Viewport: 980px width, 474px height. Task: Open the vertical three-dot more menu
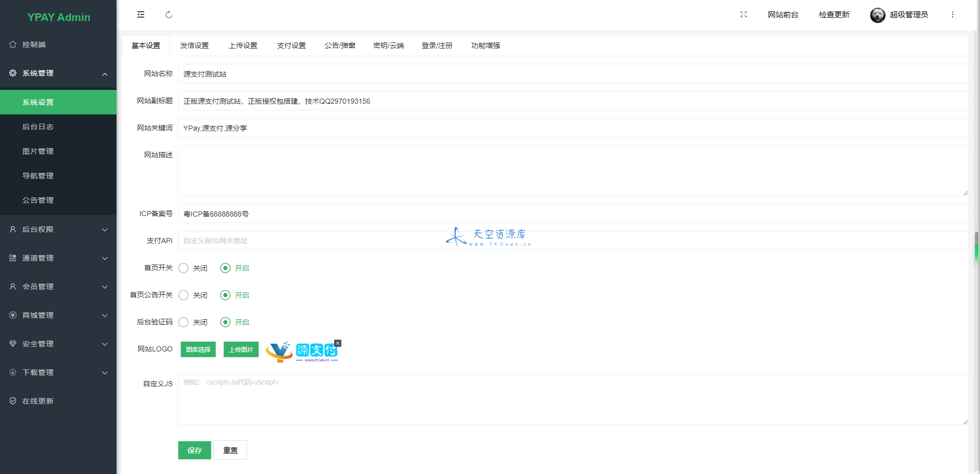click(x=952, y=15)
